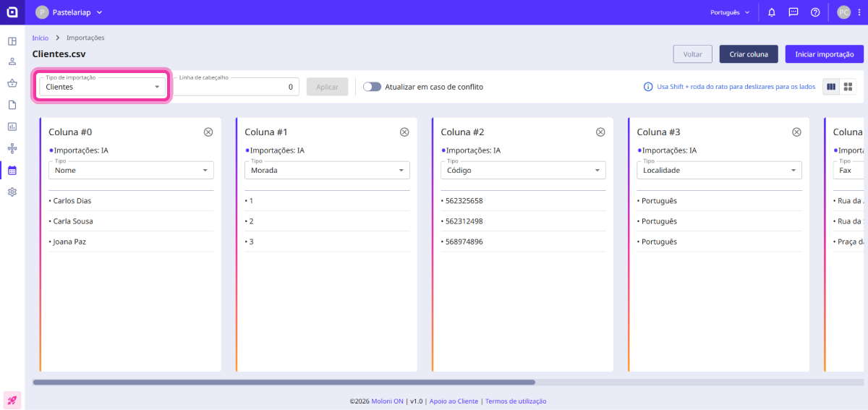Click the Coluna #2 heading
This screenshot has height=410, width=868.
(462, 132)
